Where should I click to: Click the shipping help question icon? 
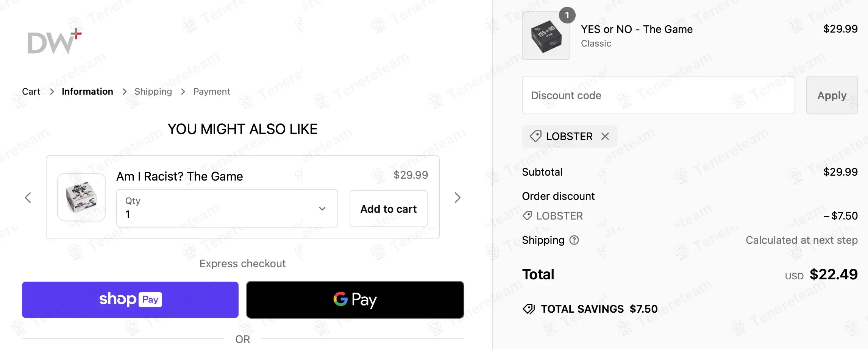(x=574, y=240)
